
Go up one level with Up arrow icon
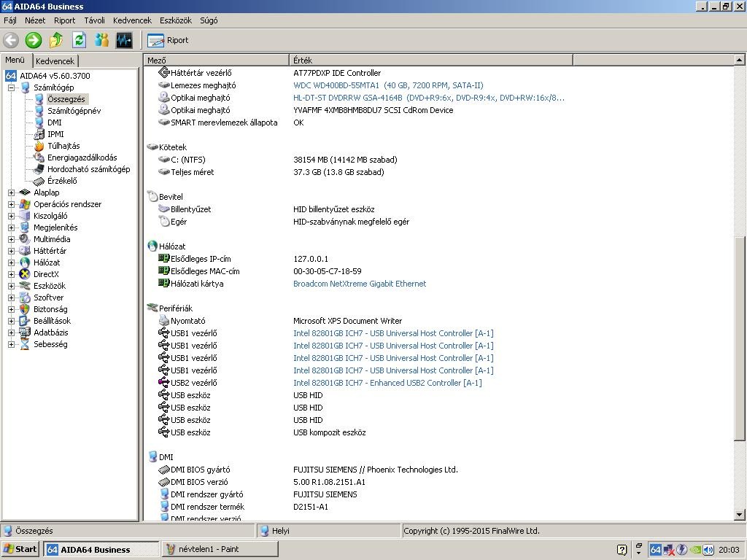tap(56, 40)
